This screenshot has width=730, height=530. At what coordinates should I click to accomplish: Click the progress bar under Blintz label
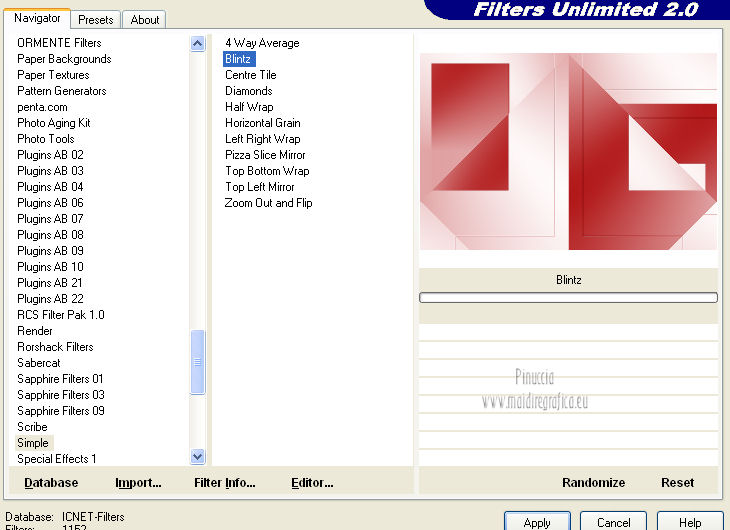pyautogui.click(x=568, y=297)
